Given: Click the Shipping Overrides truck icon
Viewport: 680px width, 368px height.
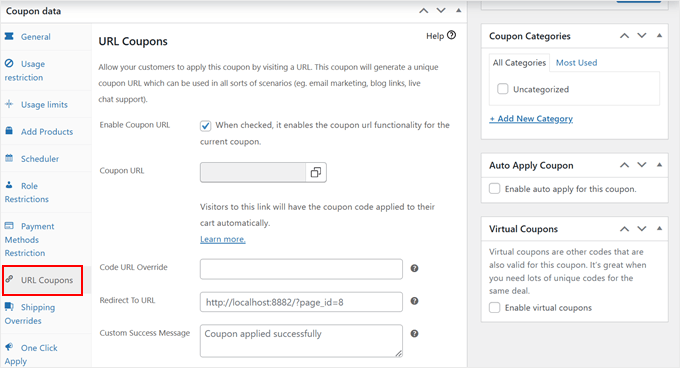Looking at the screenshot, I should click(x=9, y=306).
